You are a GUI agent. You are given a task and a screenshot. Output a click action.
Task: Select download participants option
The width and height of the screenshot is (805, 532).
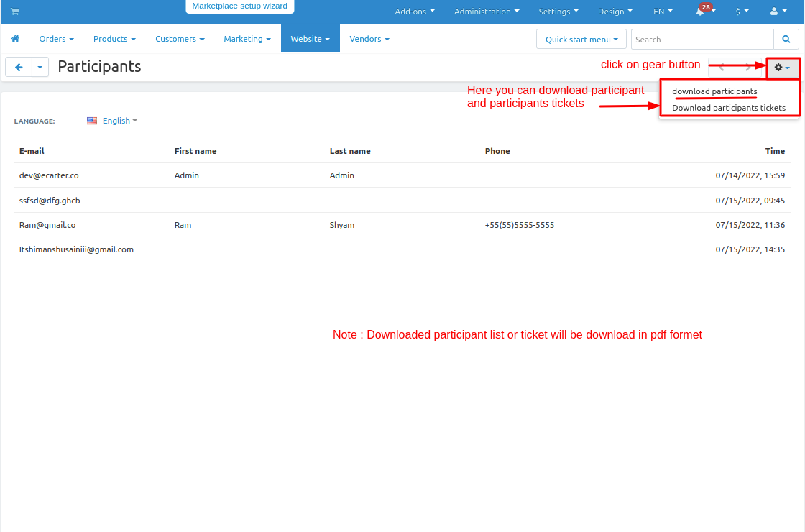pyautogui.click(x=714, y=91)
